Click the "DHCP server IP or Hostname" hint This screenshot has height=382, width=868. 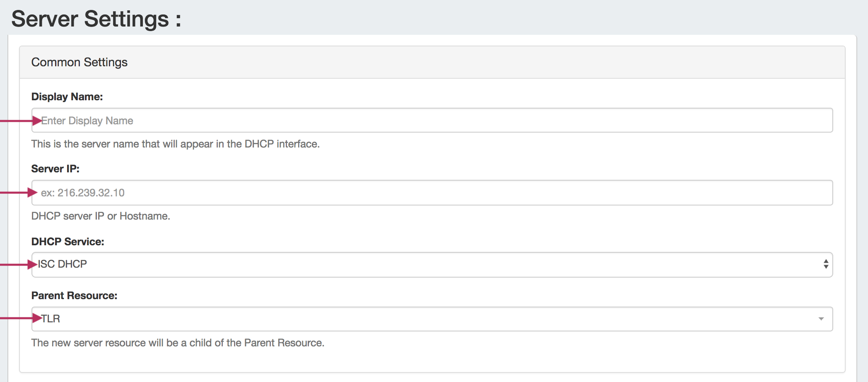(x=101, y=216)
